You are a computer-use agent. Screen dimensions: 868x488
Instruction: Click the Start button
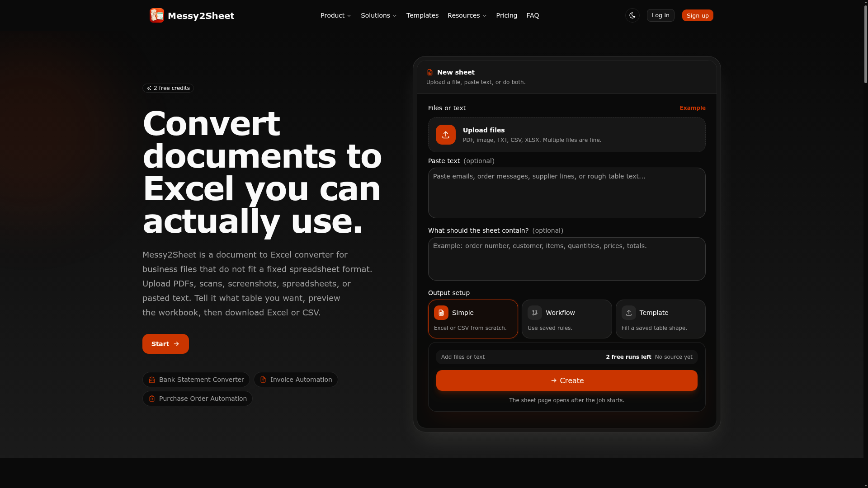click(x=165, y=344)
